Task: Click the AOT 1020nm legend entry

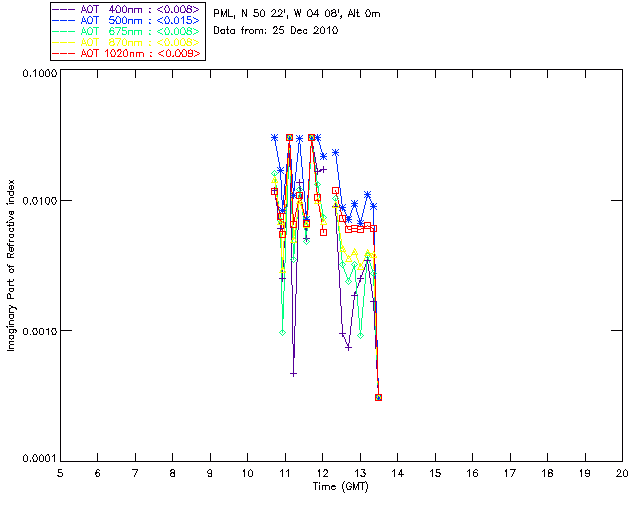Action: coord(128,53)
